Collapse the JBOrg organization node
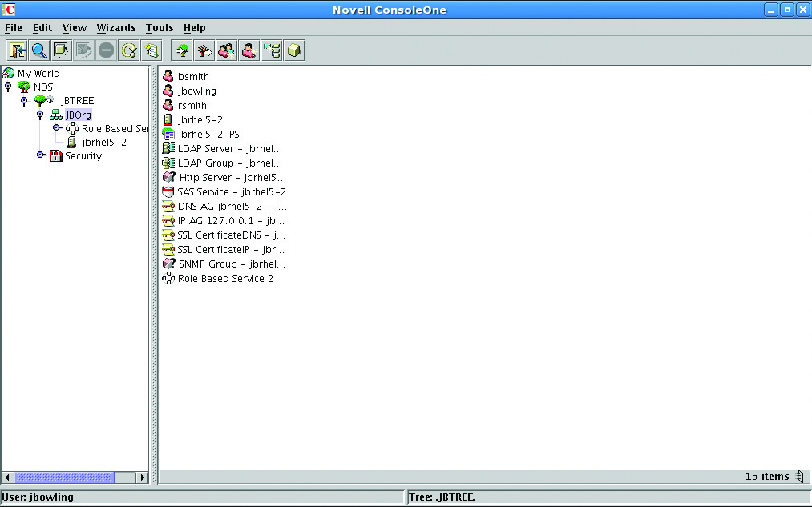812x507 pixels. [40, 115]
